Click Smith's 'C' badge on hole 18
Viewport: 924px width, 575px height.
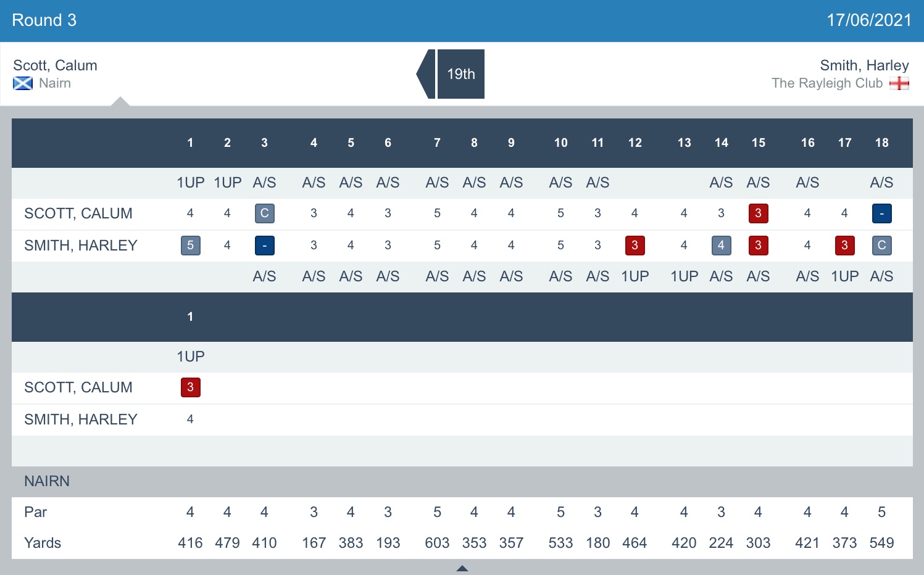pyautogui.click(x=881, y=246)
